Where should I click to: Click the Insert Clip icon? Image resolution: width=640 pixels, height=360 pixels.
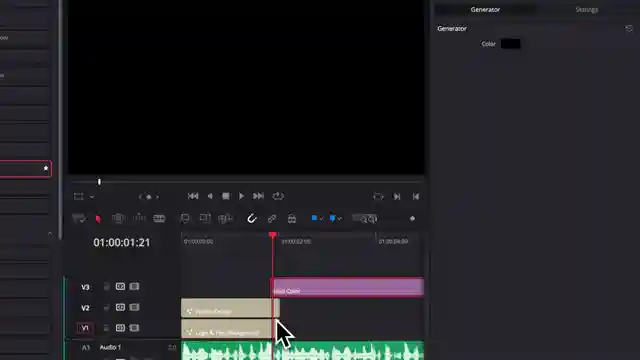[x=185, y=219]
